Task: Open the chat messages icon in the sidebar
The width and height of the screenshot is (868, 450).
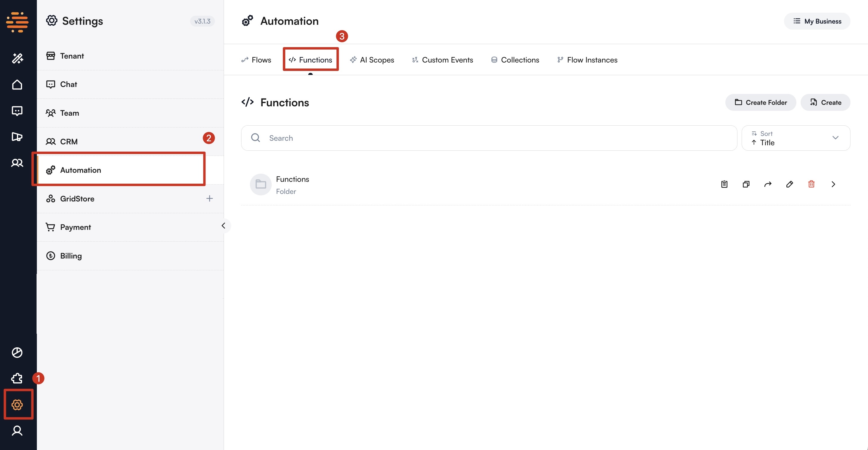Action: 18,111
